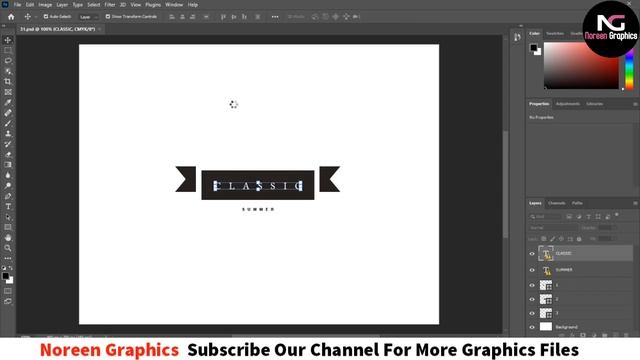This screenshot has width=640, height=360.
Task: Toggle visibility of layer 3
Action: click(532, 313)
